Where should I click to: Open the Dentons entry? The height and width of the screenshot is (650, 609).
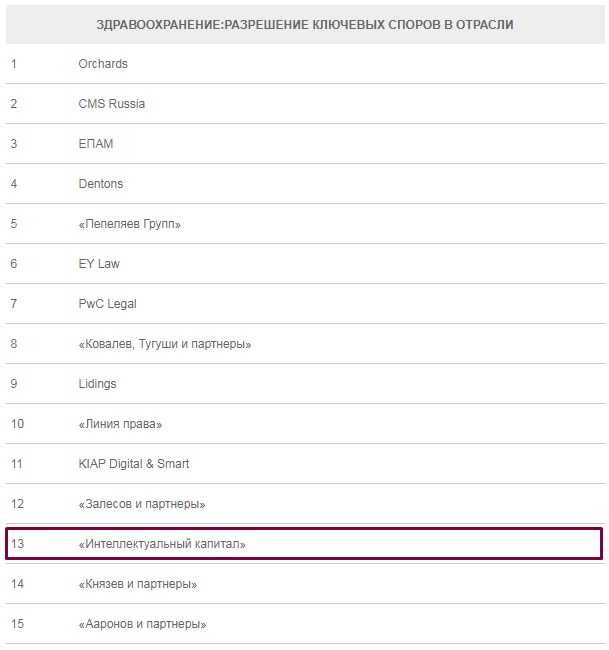[x=101, y=184]
